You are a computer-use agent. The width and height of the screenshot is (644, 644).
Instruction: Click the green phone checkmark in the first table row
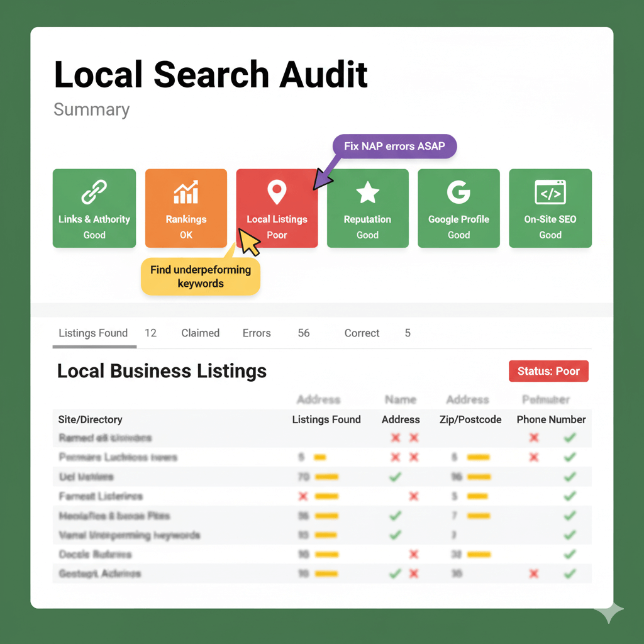tap(570, 438)
